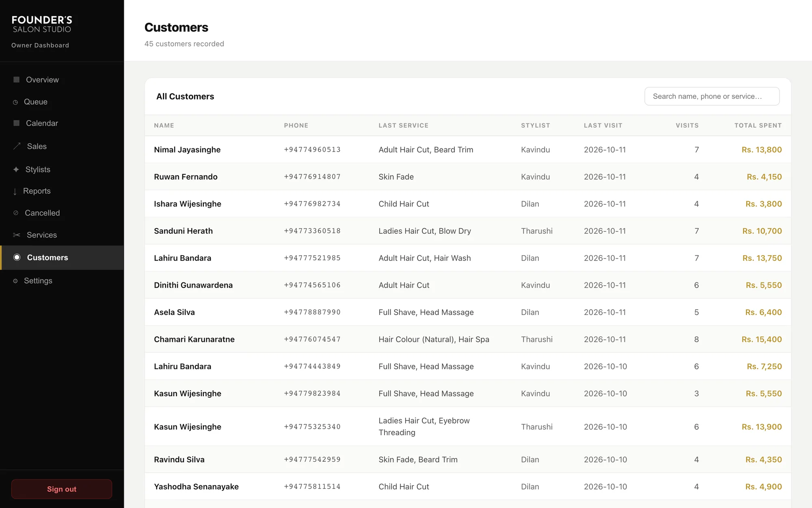Viewport: 812px width, 508px height.
Task: Show the Cancelled list
Action: (x=62, y=213)
